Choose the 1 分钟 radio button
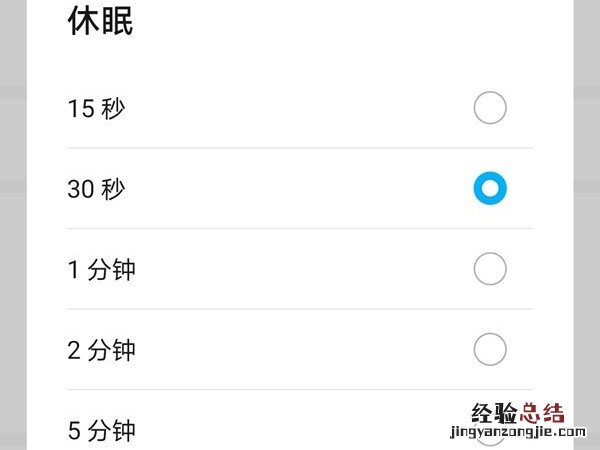Screen dimensions: 600x450 tap(489, 269)
